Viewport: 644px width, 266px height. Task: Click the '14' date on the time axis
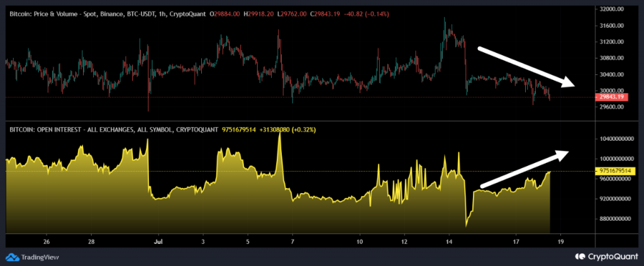coord(450,241)
